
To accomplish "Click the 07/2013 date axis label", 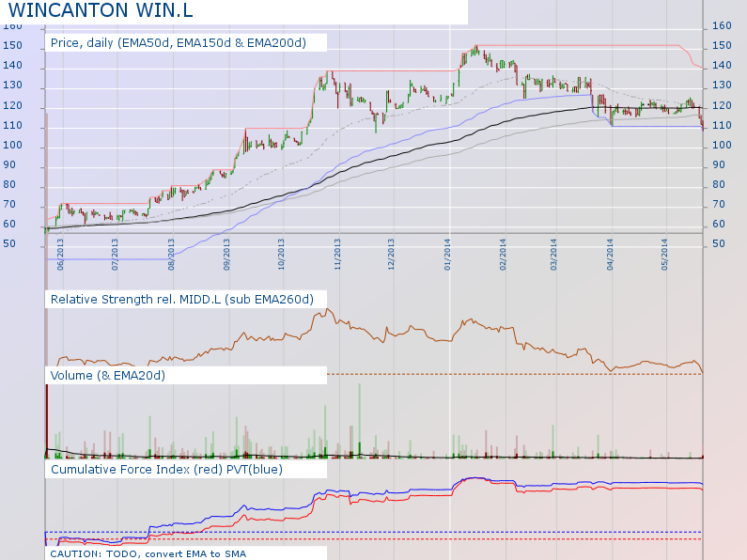I will tap(115, 255).
